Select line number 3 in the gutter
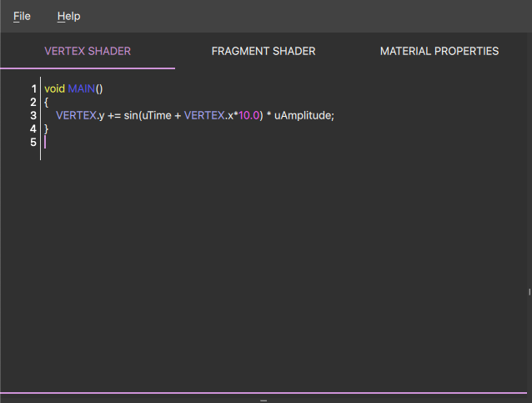Screen dimensions: 532x403 coord(33,115)
